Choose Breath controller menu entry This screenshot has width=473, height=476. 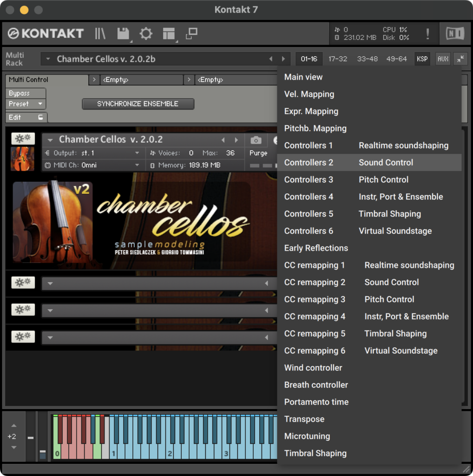click(x=369, y=385)
